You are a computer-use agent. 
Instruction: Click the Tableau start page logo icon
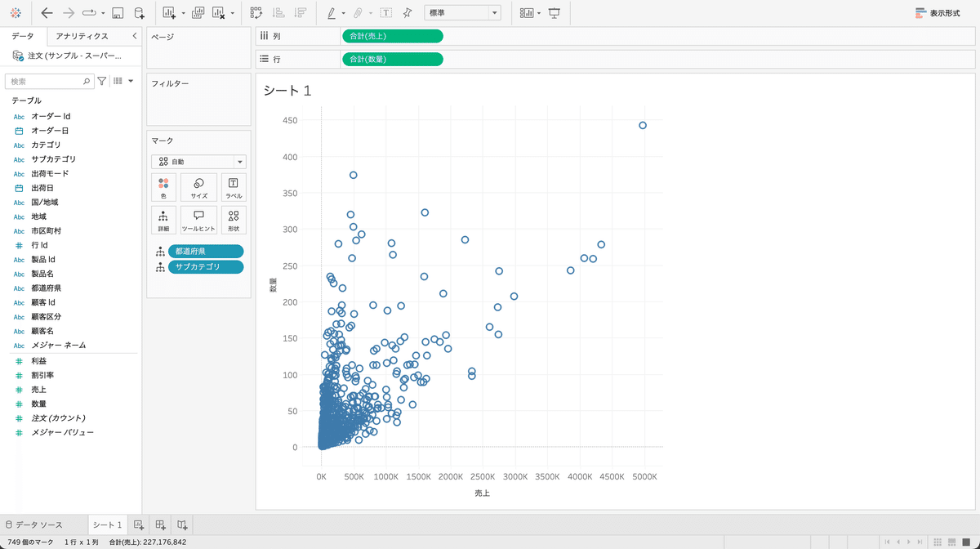[16, 13]
